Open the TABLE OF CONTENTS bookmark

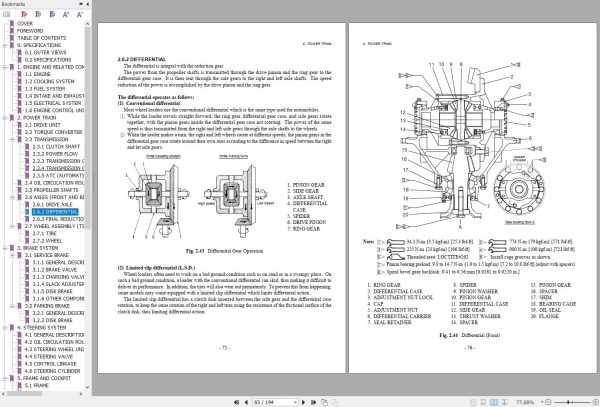[x=41, y=38]
